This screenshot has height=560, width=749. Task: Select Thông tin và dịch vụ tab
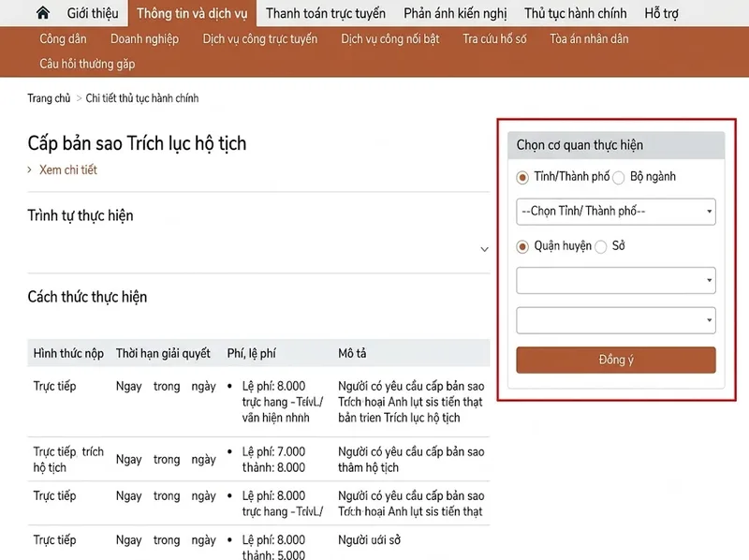tap(192, 13)
